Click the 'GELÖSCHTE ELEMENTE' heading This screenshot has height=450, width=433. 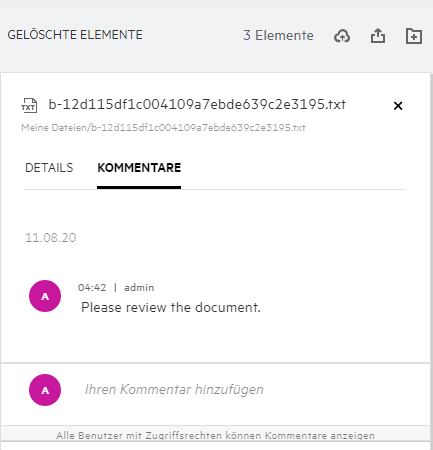(75, 35)
